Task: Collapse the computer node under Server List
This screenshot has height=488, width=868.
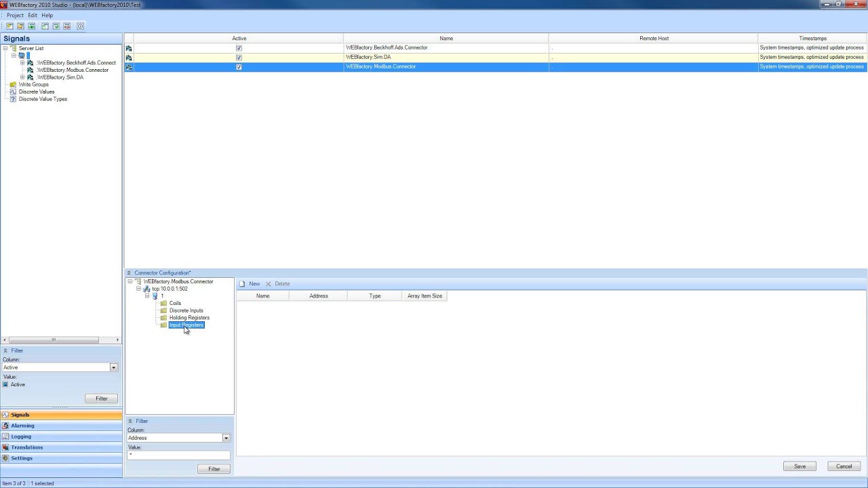Action: click(14, 56)
